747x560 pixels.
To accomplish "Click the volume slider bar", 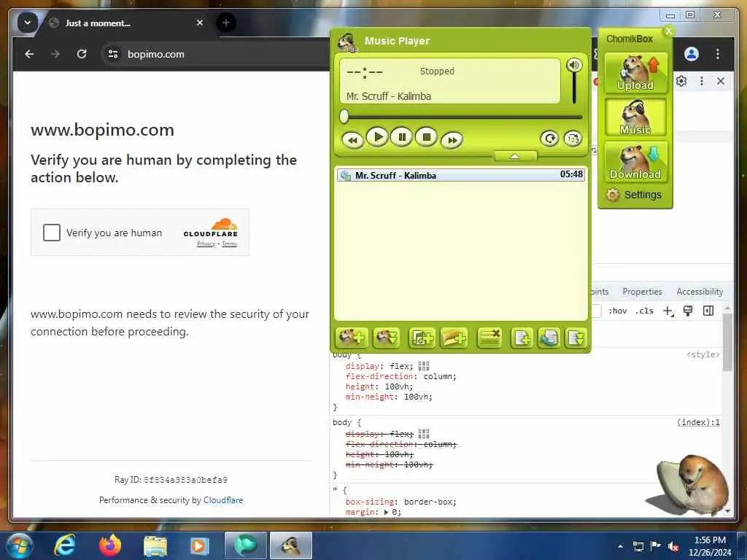I will (x=574, y=88).
